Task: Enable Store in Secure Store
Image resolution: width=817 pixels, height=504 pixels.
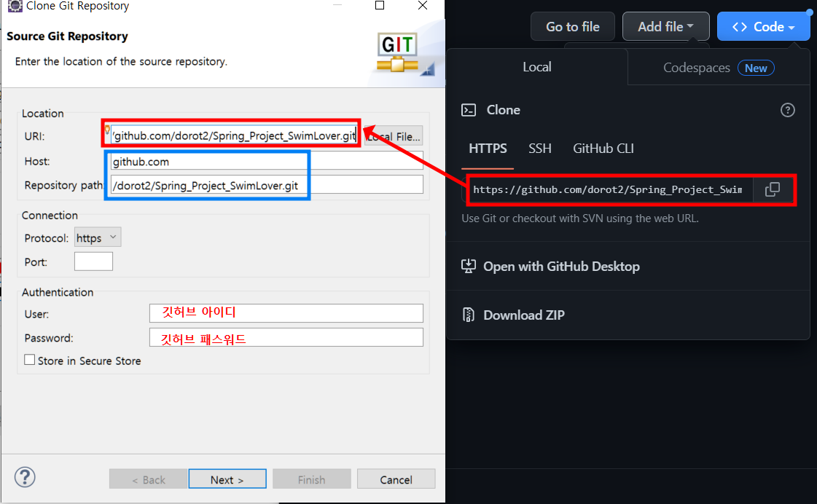Action: [x=30, y=360]
